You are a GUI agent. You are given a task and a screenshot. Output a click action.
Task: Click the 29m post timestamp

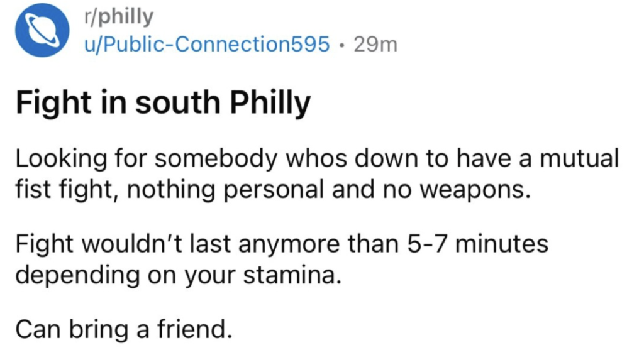coord(376,44)
